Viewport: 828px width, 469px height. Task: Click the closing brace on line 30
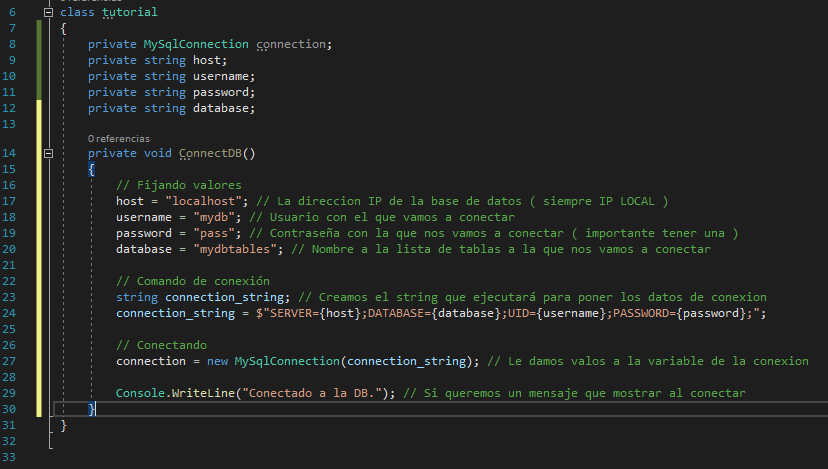click(91, 409)
